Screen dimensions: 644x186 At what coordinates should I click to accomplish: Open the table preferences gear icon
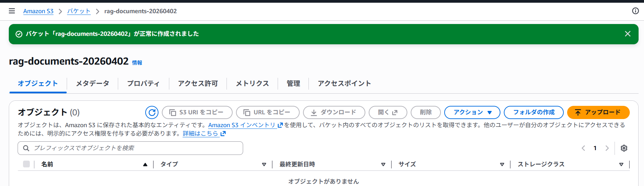pyautogui.click(x=624, y=148)
